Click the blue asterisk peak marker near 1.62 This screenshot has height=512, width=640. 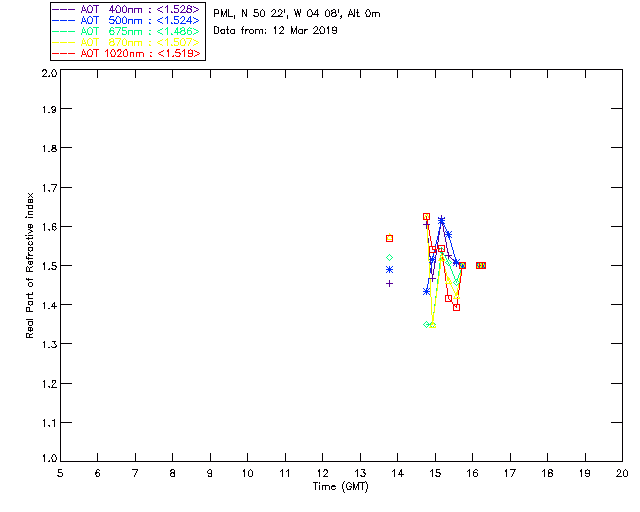click(x=441, y=220)
